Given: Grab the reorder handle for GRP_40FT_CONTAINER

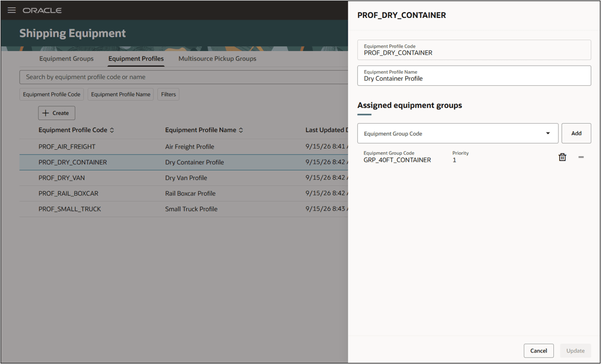Looking at the screenshot, I should click(581, 157).
